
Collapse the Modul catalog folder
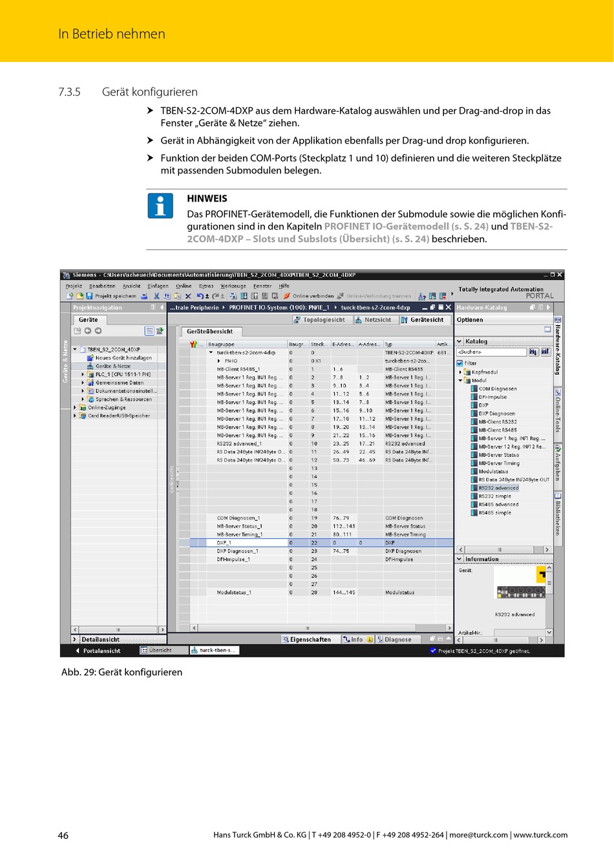(x=461, y=381)
